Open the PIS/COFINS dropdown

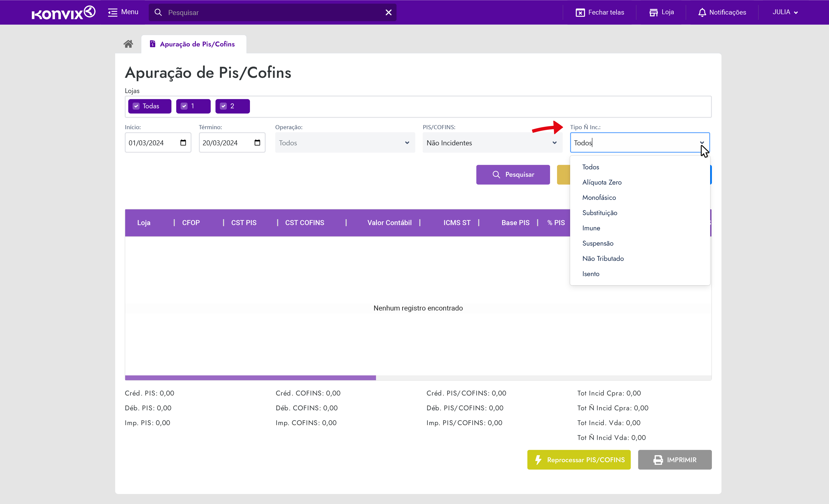pyautogui.click(x=492, y=143)
